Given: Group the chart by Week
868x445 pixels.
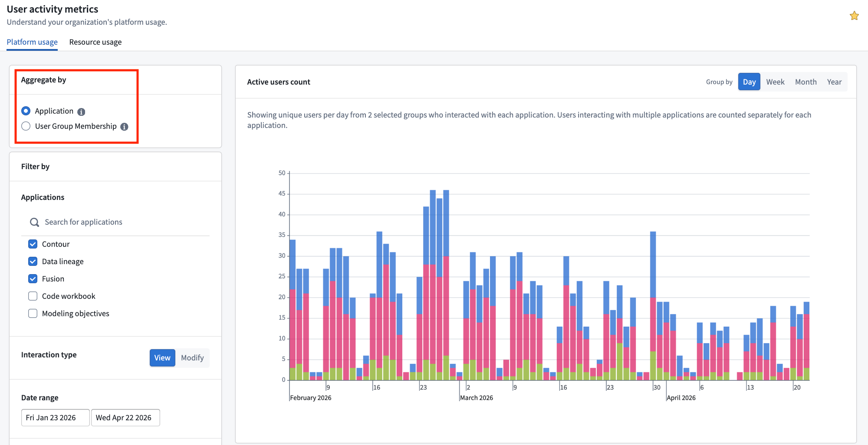Looking at the screenshot, I should [775, 82].
